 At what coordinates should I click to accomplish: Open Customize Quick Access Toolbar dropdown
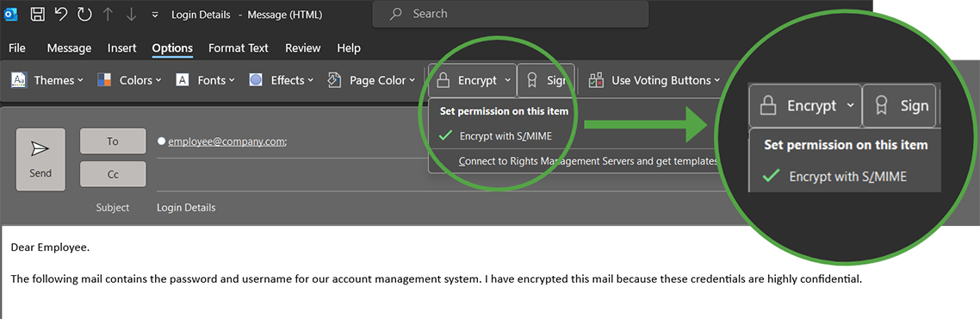point(155,15)
